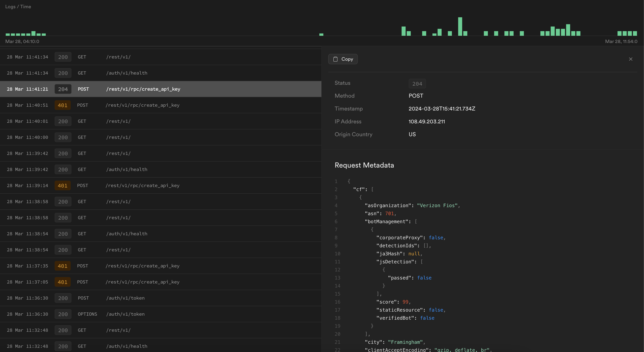Click the ja3Hash null value
Image resolution: width=644 pixels, height=352 pixels.
[414, 254]
